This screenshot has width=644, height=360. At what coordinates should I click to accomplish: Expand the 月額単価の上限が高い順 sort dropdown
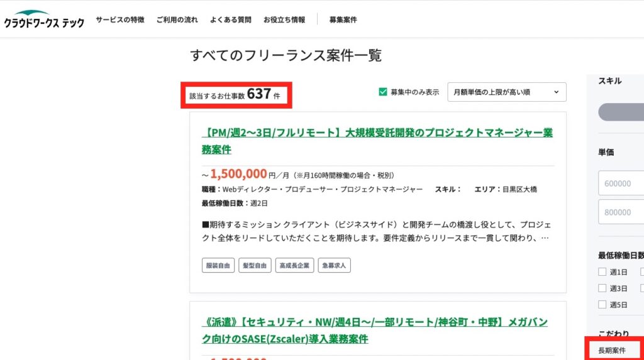click(506, 92)
